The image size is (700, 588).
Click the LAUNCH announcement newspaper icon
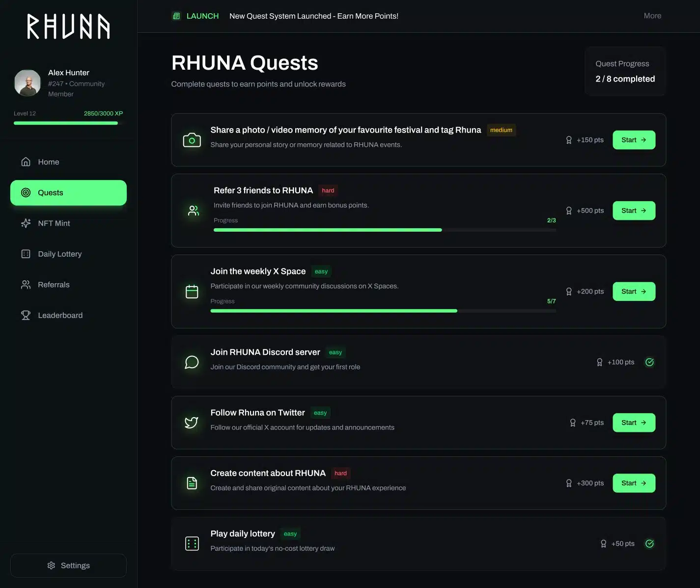pyautogui.click(x=176, y=16)
